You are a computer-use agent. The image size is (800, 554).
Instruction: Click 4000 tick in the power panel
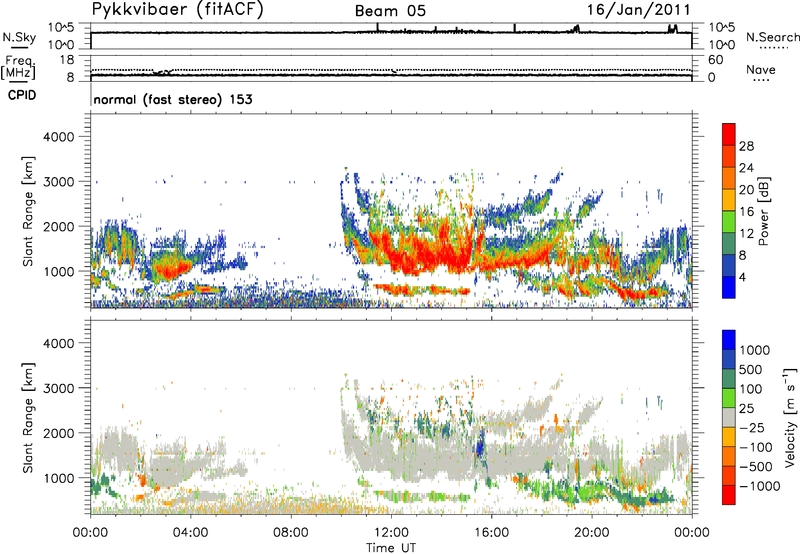(x=58, y=137)
